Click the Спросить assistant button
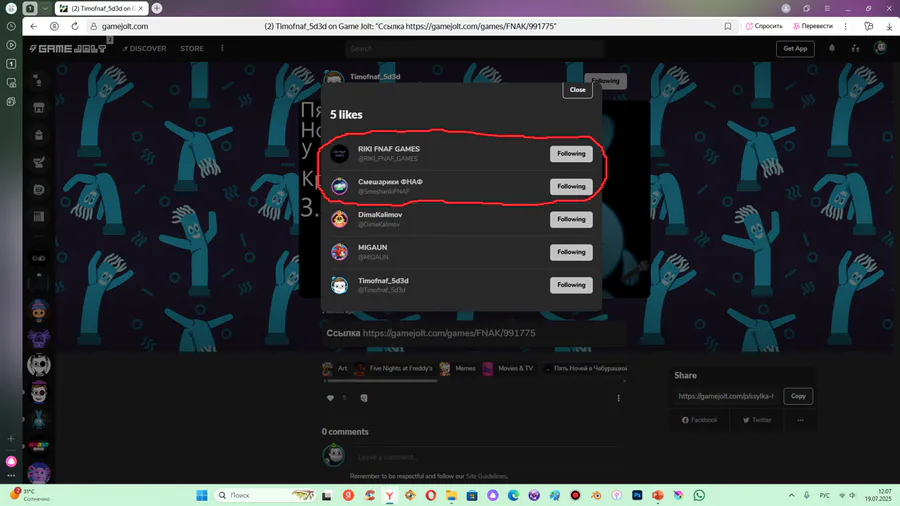900x506 pixels. [x=764, y=26]
